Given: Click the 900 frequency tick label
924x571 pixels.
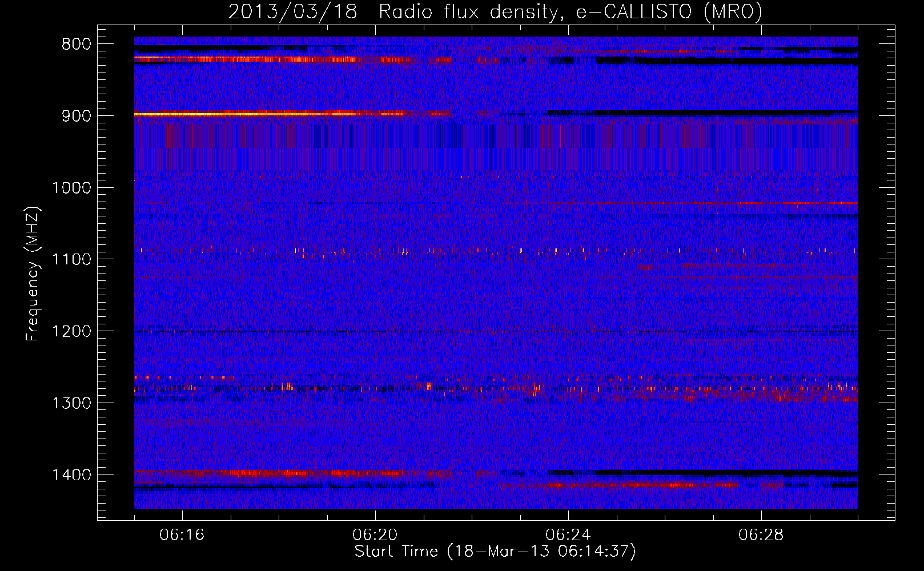Looking at the screenshot, I should pyautogui.click(x=75, y=116).
